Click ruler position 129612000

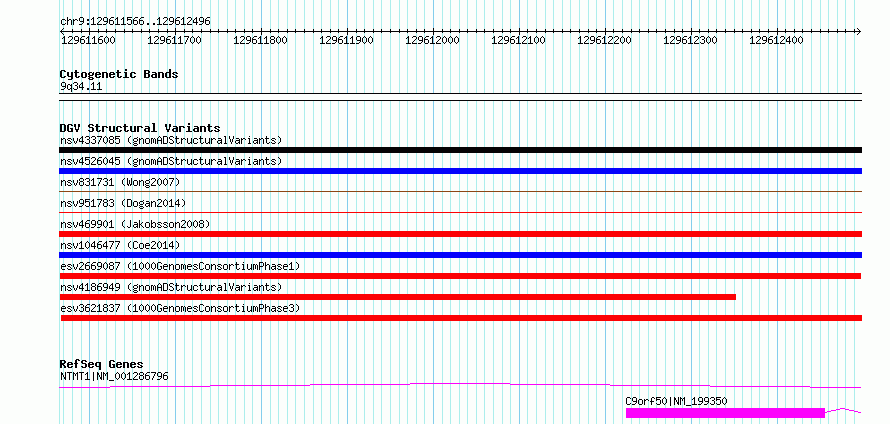pos(433,40)
